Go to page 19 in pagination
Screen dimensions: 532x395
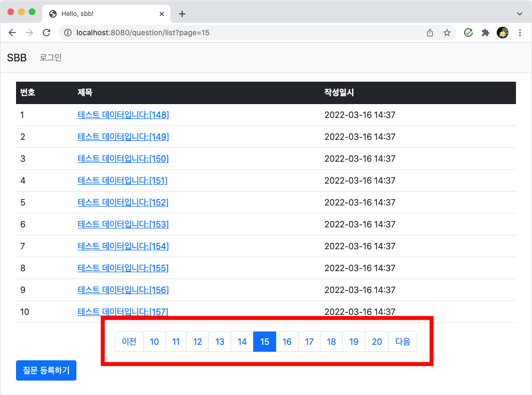click(x=354, y=342)
